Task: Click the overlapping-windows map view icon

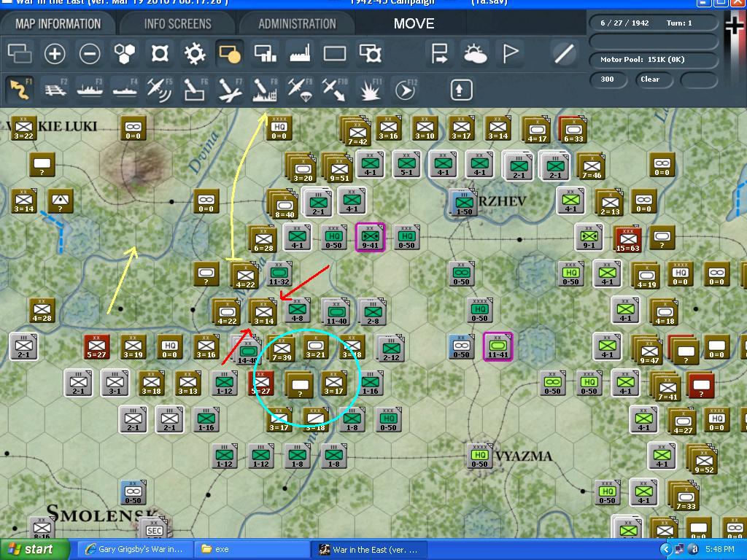Action: [x=20, y=53]
